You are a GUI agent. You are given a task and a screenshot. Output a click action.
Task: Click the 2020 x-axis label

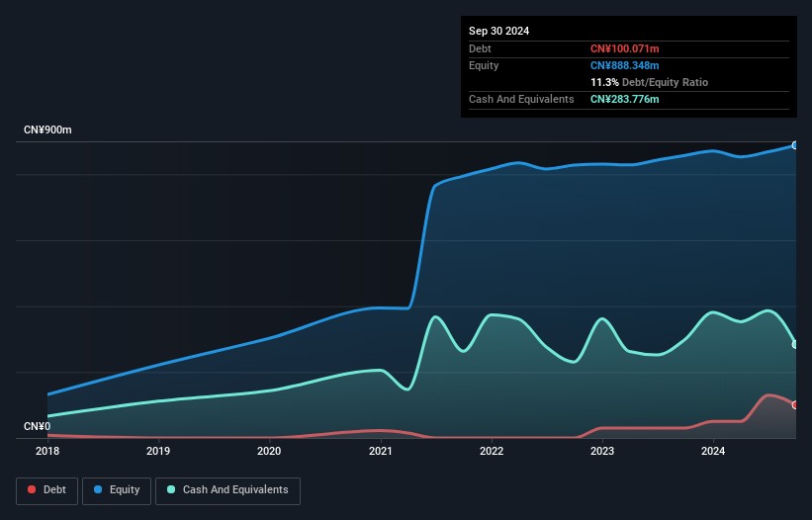pos(269,452)
